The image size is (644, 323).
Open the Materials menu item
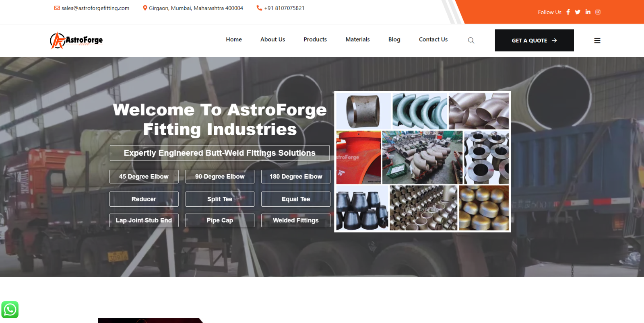(x=357, y=39)
